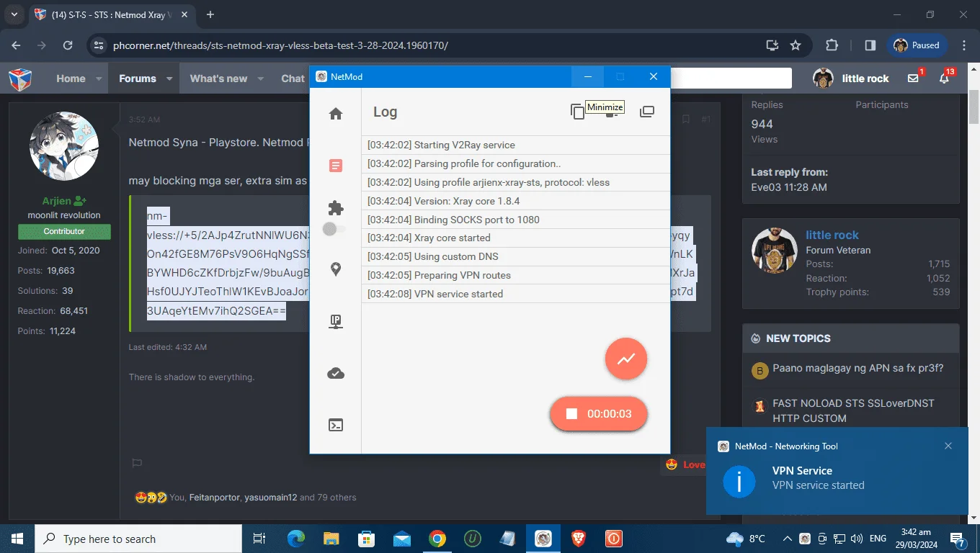This screenshot has width=980, height=553.
Task: Select log line 'Using custom DNS'
Action: click(516, 256)
